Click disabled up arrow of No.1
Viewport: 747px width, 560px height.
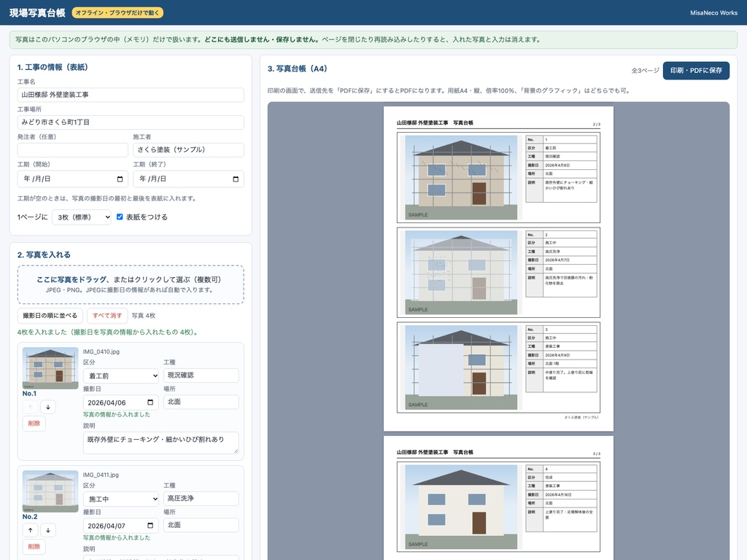31,407
